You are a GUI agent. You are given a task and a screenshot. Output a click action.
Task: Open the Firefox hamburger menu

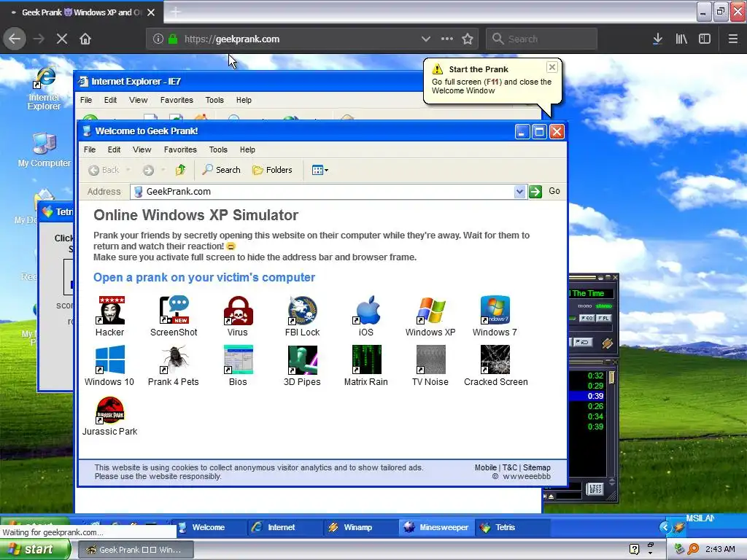(x=733, y=39)
